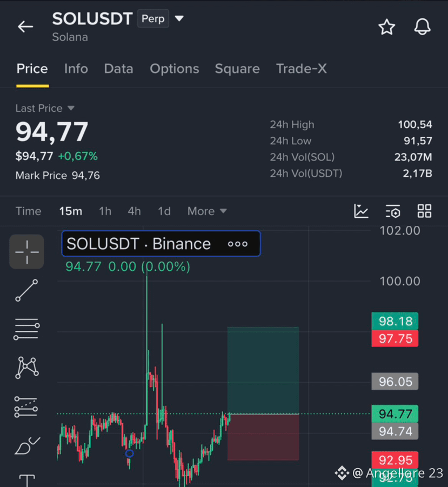The height and width of the screenshot is (487, 448).
Task: Click the Mark Price 94,76 text
Action: pyautogui.click(x=58, y=176)
